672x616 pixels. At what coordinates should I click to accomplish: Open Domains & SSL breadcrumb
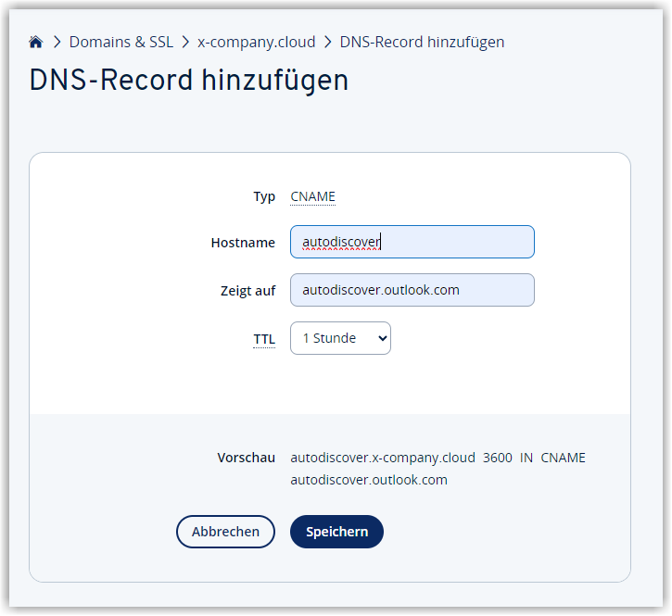point(121,42)
